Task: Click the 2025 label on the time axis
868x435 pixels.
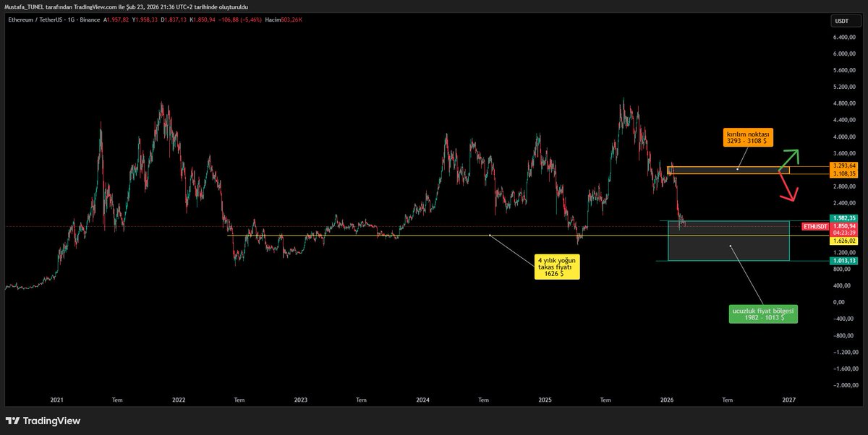Action: click(x=545, y=399)
